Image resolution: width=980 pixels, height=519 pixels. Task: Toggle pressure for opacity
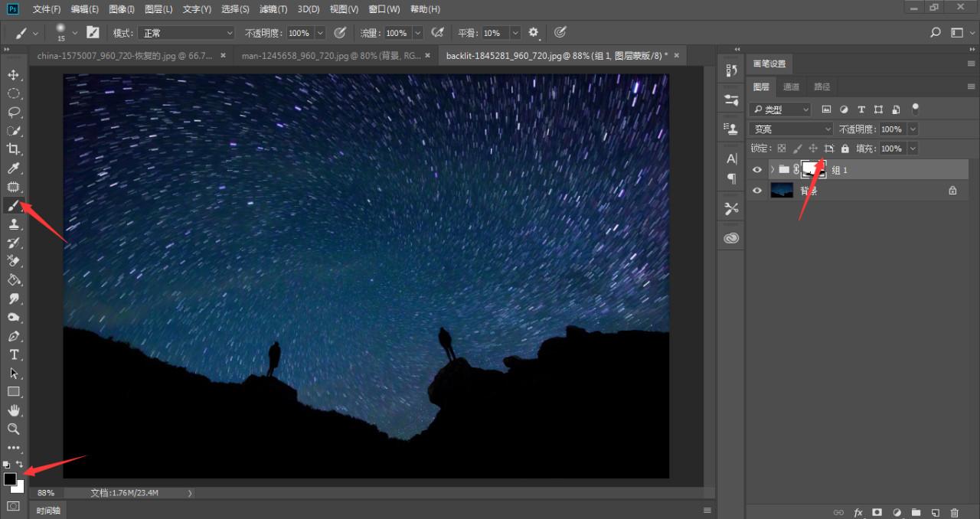tap(340, 33)
